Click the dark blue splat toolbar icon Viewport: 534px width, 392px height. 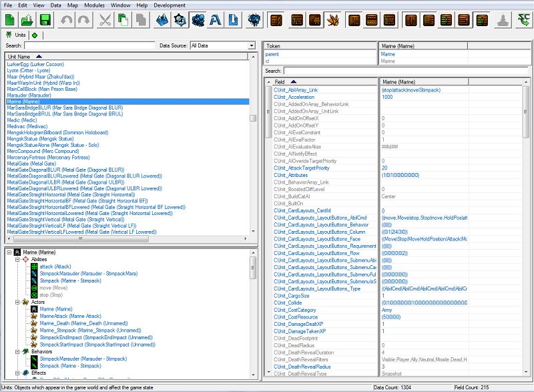tap(254, 20)
